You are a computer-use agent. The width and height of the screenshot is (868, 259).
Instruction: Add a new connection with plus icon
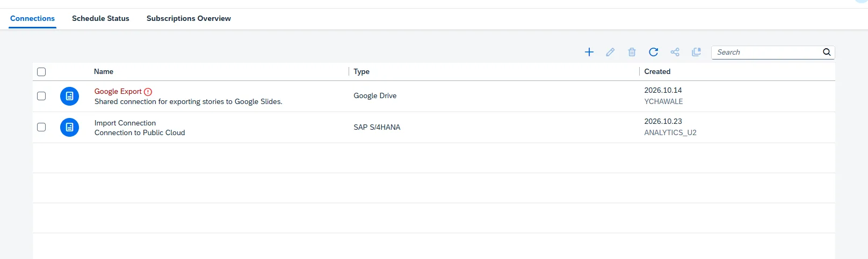(x=589, y=52)
